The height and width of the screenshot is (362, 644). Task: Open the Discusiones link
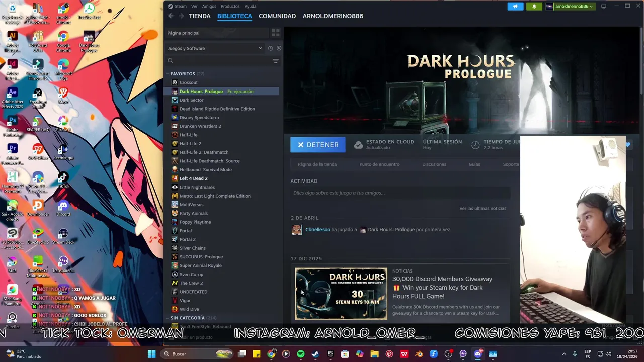434,164
